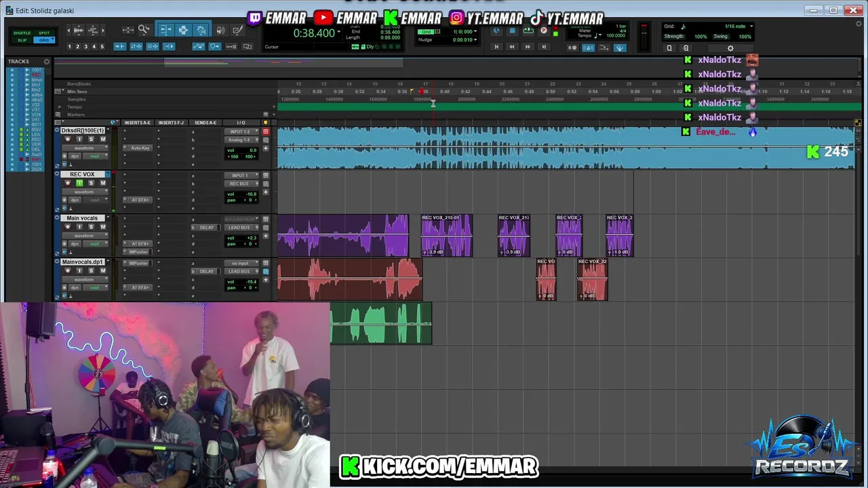The width and height of the screenshot is (868, 488).
Task: Open grid value 1/16 note dropdown
Action: click(x=751, y=26)
